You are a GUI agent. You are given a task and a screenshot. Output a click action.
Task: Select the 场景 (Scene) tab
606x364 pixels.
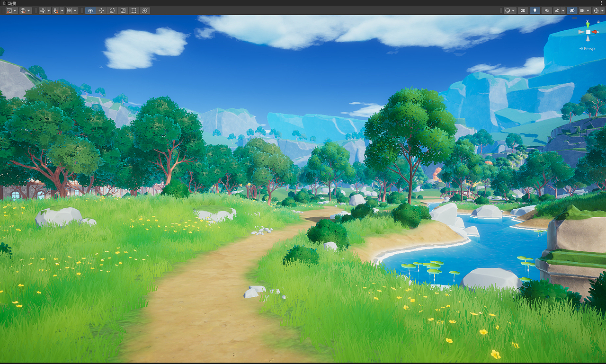coord(9,3)
